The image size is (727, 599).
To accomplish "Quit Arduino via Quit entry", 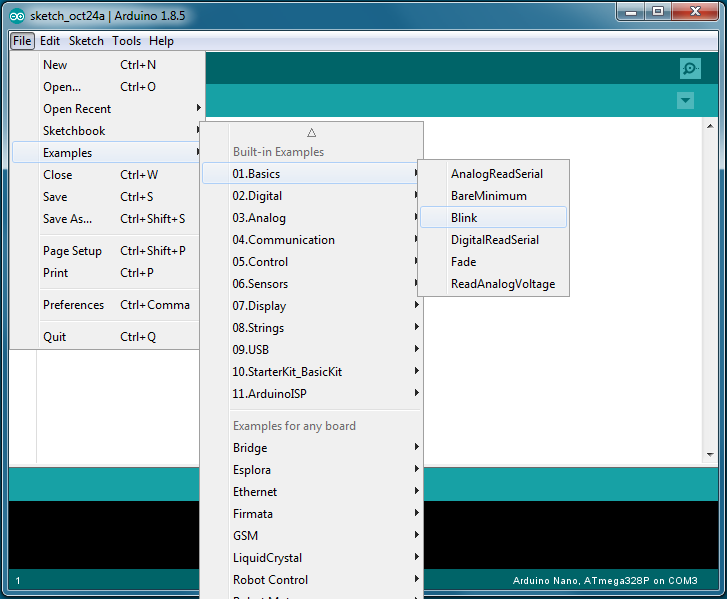I will click(x=106, y=337).
